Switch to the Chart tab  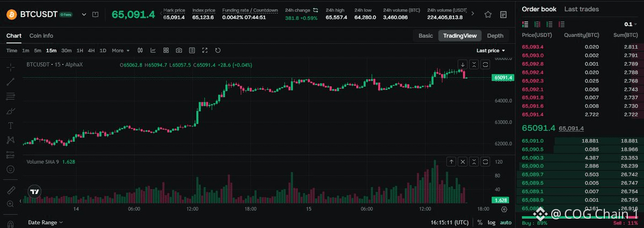click(x=14, y=35)
